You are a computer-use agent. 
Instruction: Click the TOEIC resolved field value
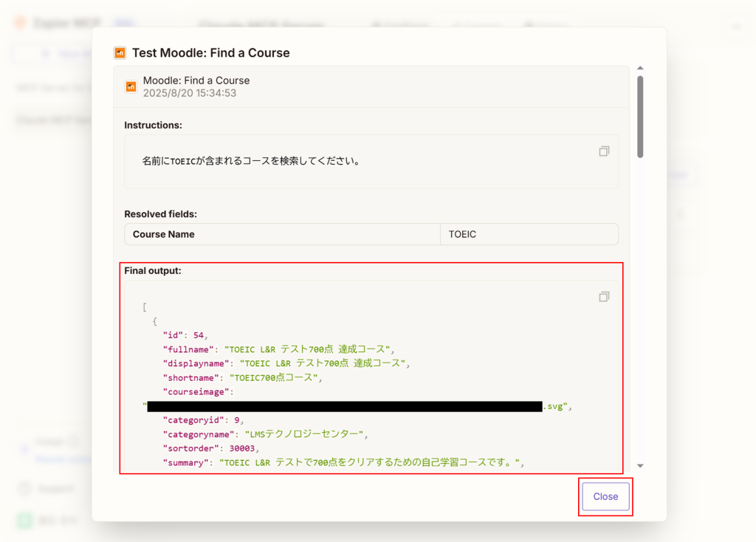click(463, 234)
